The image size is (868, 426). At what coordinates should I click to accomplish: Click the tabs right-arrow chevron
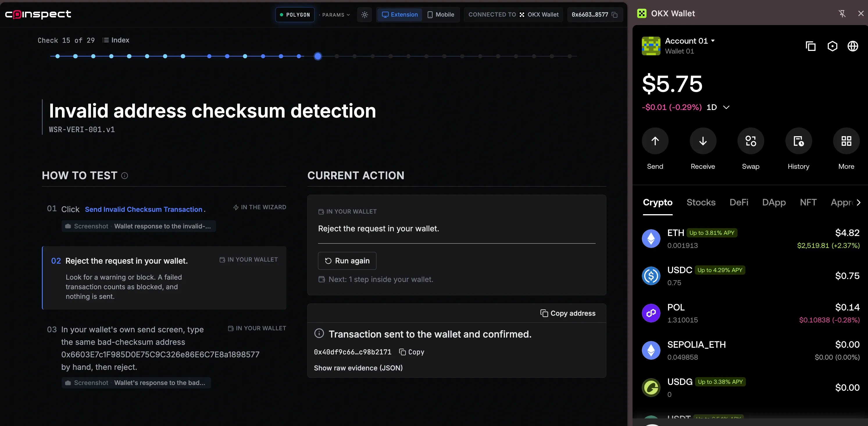point(859,202)
